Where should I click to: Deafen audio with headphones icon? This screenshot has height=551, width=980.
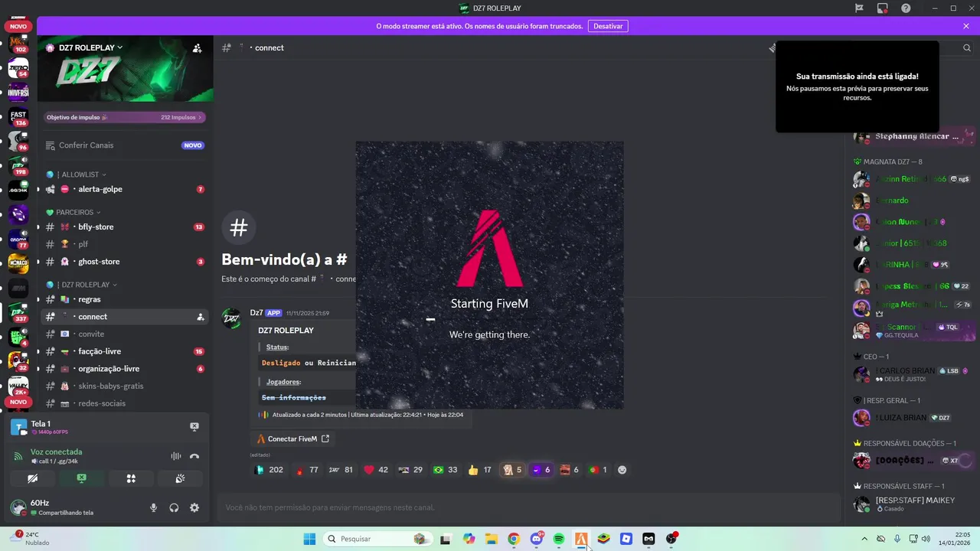174,507
